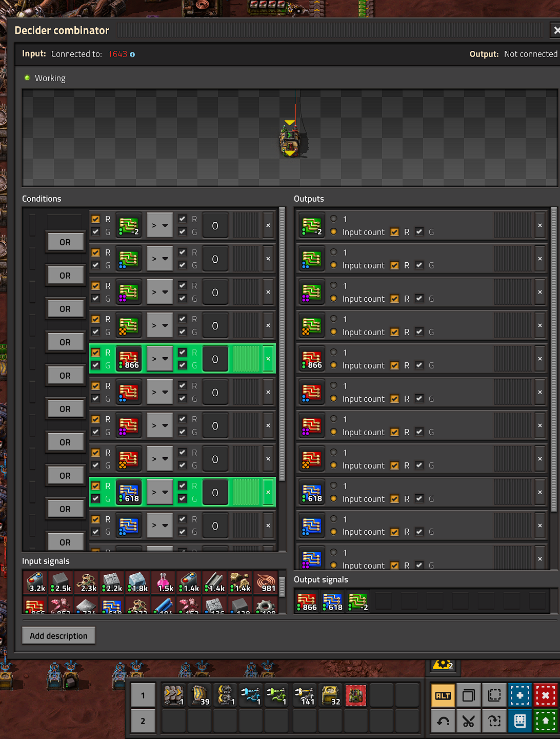
Task: Delete the 618 output row with ×
Action: [x=540, y=493]
